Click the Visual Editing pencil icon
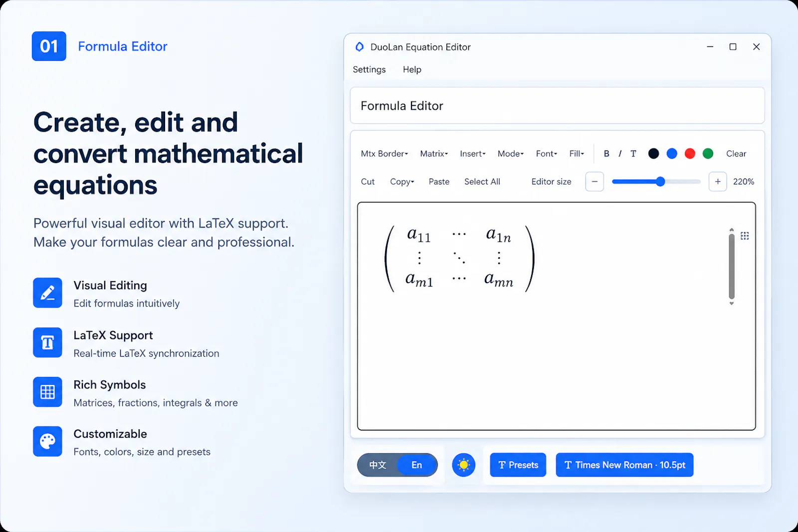Viewport: 798px width, 532px height. tap(47, 293)
